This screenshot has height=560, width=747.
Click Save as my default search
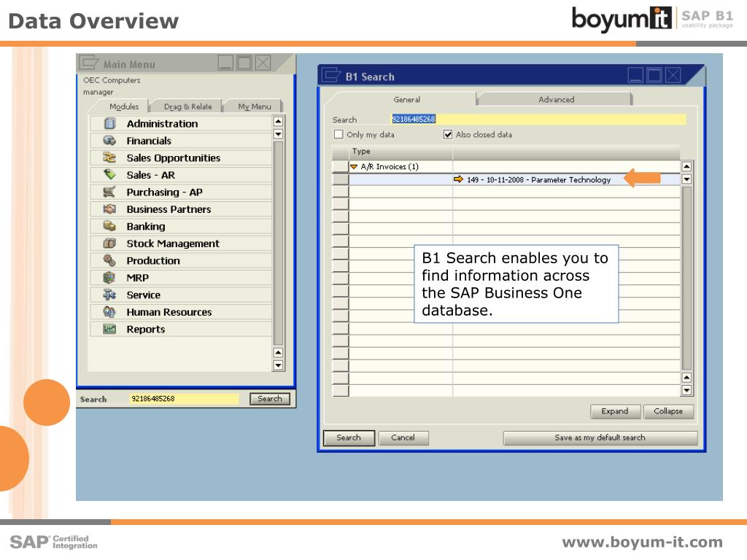tap(600, 437)
